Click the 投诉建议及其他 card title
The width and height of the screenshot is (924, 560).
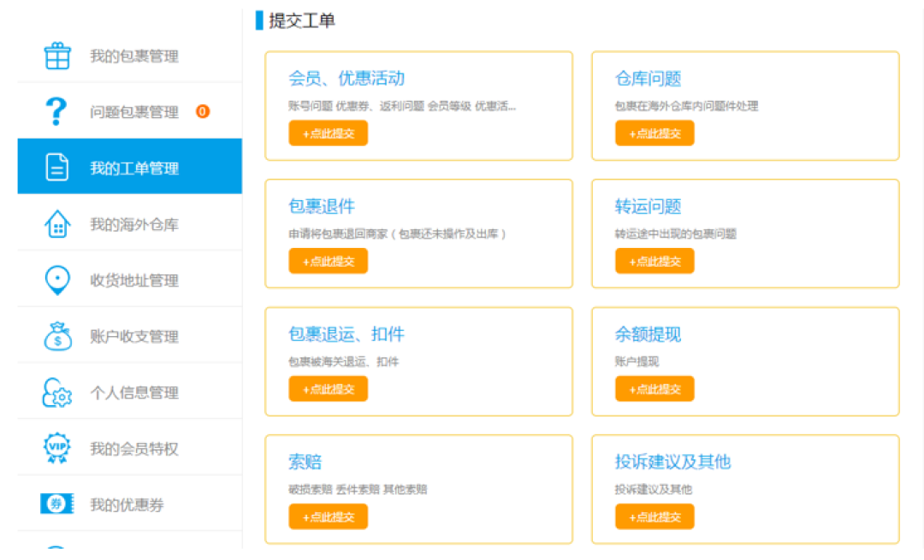(673, 462)
